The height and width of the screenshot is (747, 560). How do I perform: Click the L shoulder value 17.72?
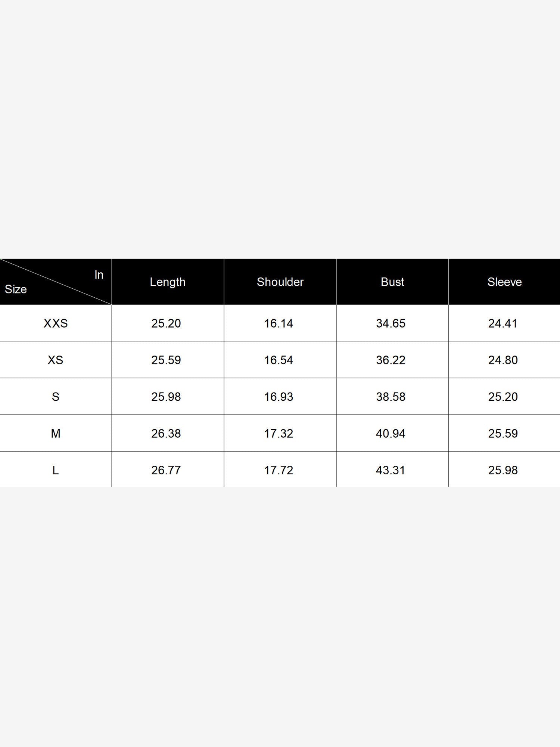pyautogui.click(x=279, y=470)
